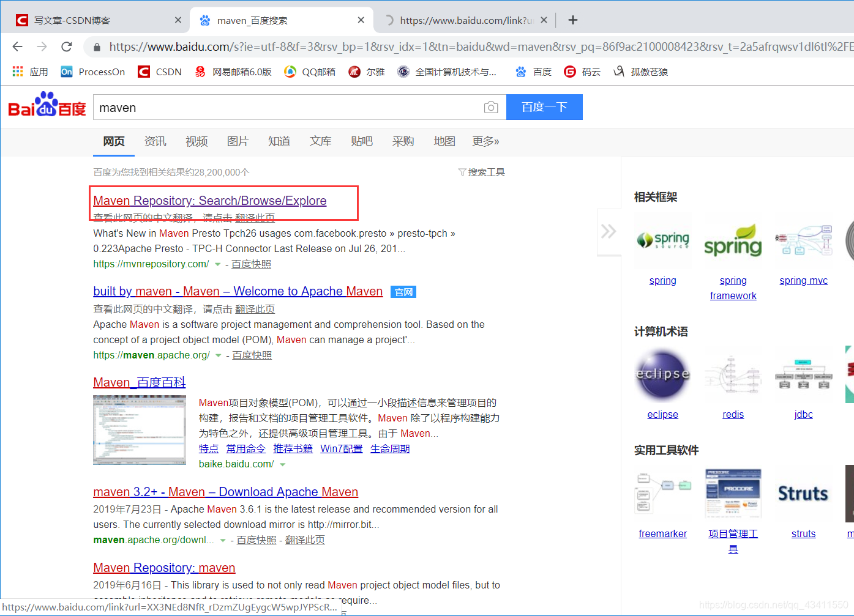
Task: Go forward with the browser forward arrow
Action: click(42, 46)
